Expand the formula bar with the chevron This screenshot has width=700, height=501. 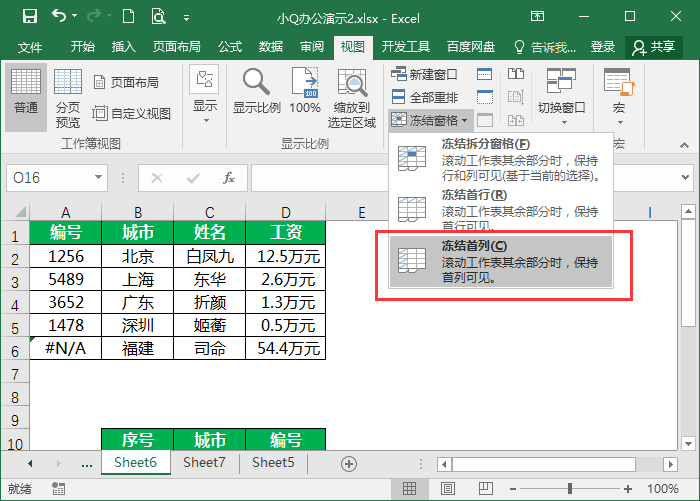point(685,177)
